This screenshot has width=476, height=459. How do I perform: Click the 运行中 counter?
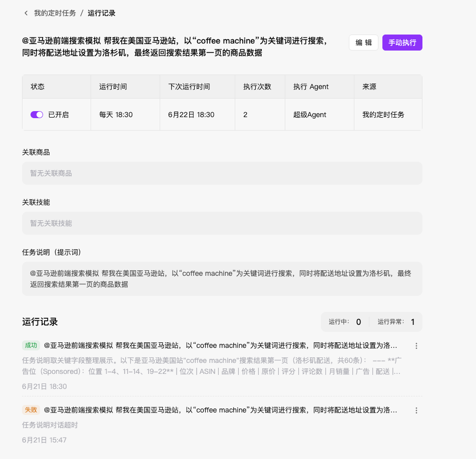click(x=344, y=322)
